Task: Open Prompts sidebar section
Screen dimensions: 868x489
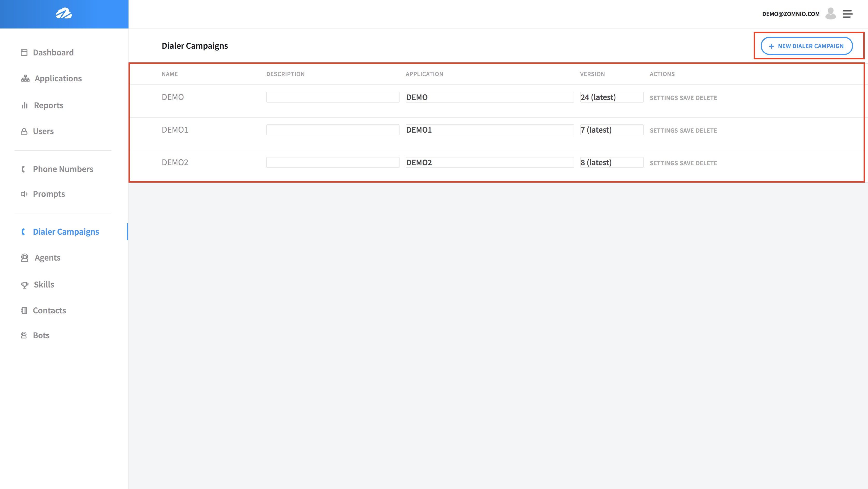Action: tap(49, 193)
